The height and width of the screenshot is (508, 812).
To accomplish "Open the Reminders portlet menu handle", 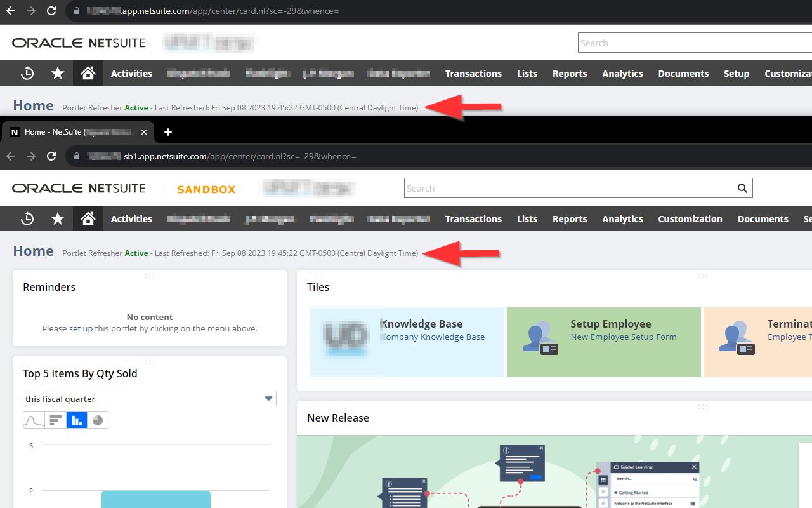I will click(x=150, y=276).
